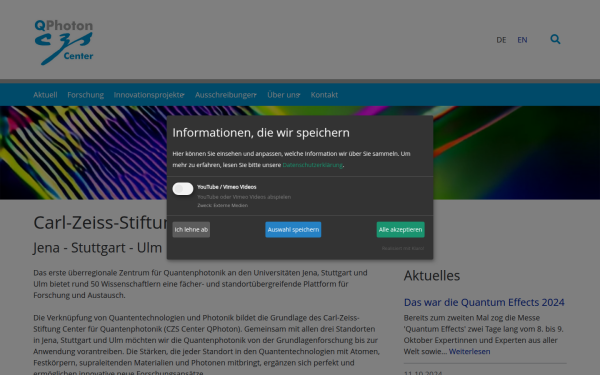Click the QPhoton CZS Center logo
Viewport: 600px width, 375px height.
(64, 42)
